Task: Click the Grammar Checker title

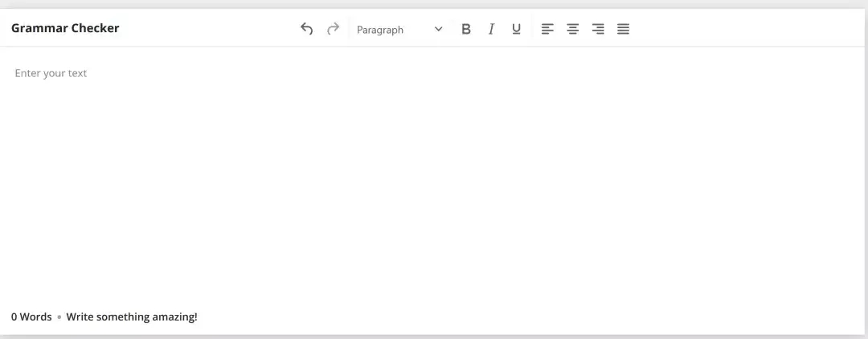Action: (65, 28)
